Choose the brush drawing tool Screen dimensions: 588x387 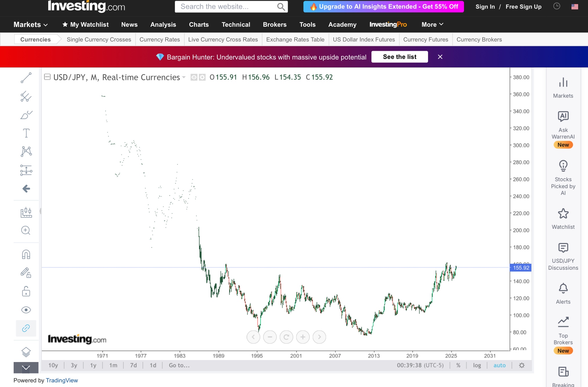tap(26, 115)
